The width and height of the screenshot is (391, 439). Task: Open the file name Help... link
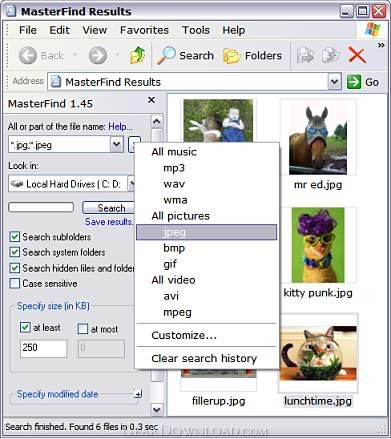tap(120, 127)
